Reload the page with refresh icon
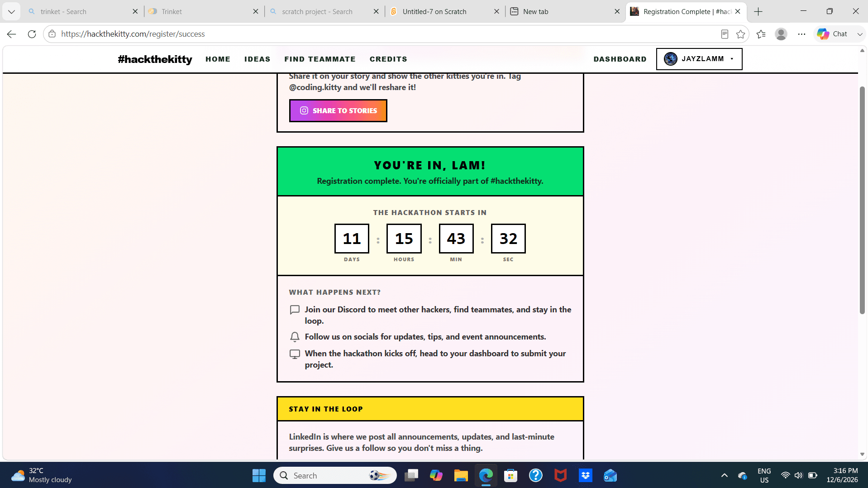This screenshot has height=488, width=868. 32,34
